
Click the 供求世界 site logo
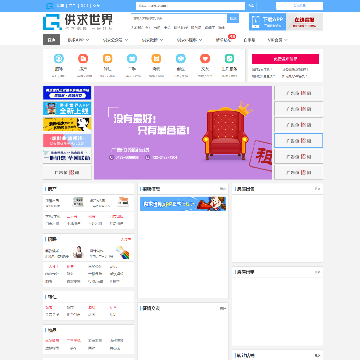[x=78, y=22]
